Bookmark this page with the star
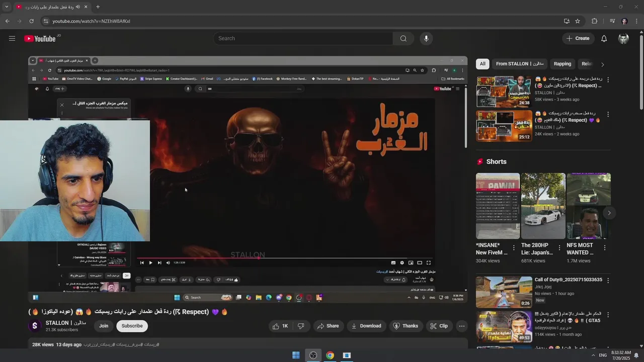Image resolution: width=644 pixels, height=362 pixels. coord(578,21)
